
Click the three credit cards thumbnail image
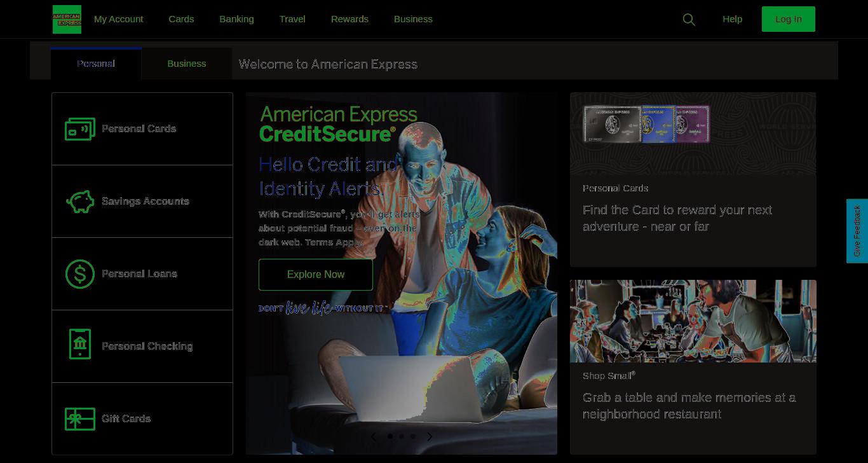coord(646,124)
